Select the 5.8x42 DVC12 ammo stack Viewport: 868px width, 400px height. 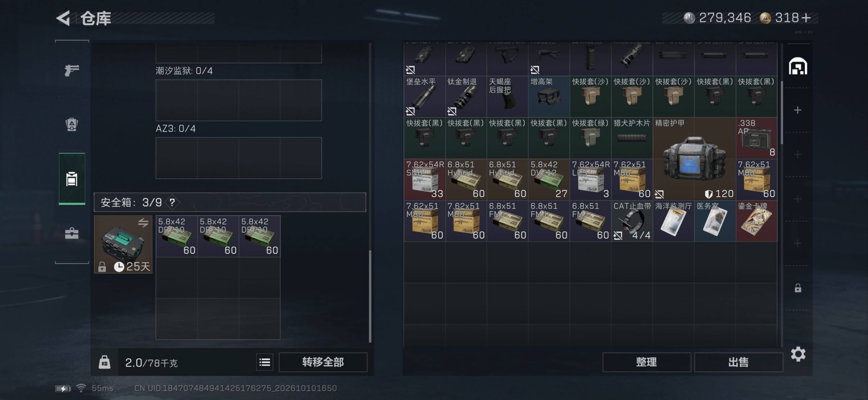549,180
